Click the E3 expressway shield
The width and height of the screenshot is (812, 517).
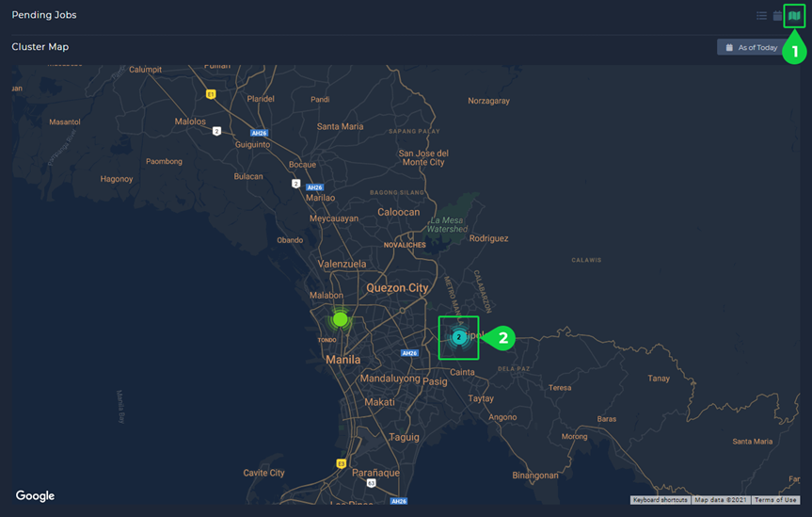341,463
